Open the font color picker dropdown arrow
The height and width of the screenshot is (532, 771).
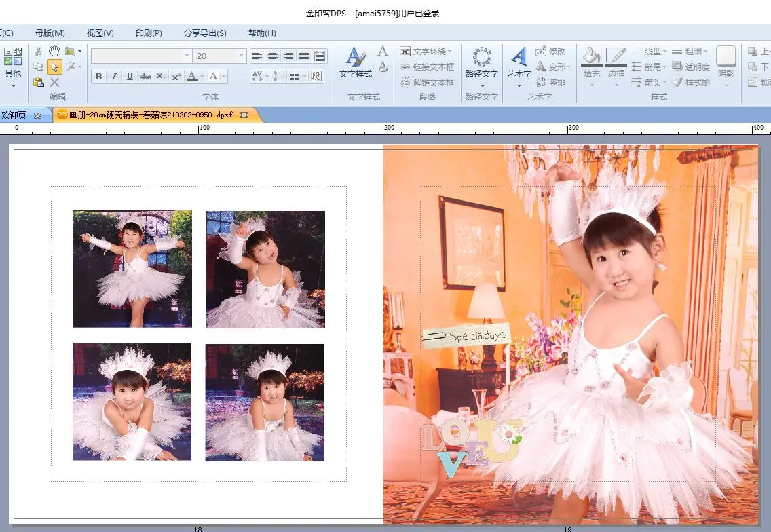tap(202, 77)
